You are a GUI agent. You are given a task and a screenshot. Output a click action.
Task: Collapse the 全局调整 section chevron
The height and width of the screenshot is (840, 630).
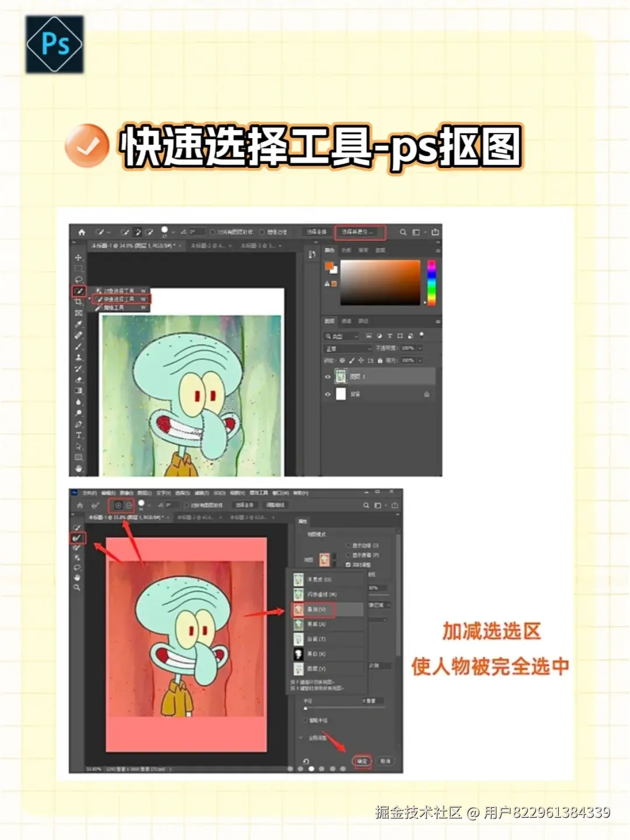[x=300, y=738]
